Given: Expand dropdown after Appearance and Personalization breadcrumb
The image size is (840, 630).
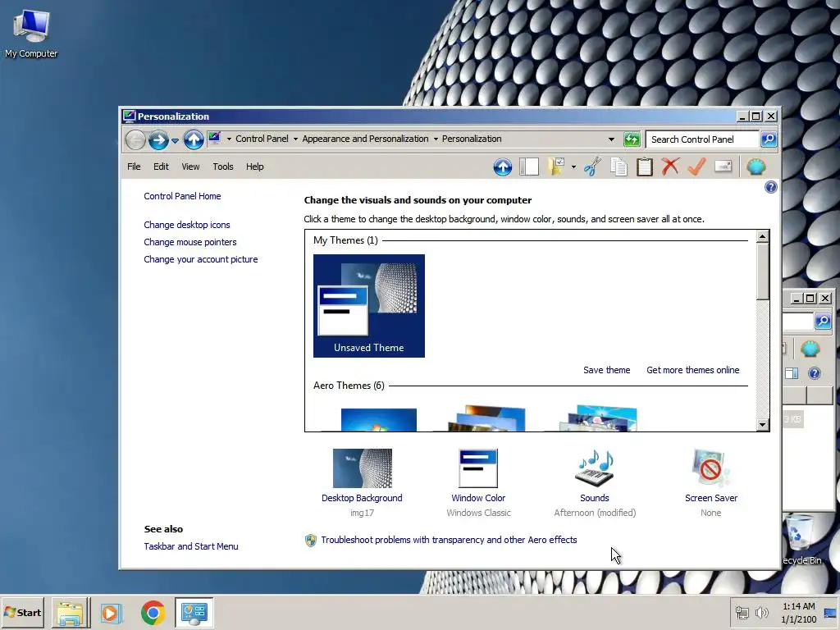Looking at the screenshot, I should click(x=436, y=139).
